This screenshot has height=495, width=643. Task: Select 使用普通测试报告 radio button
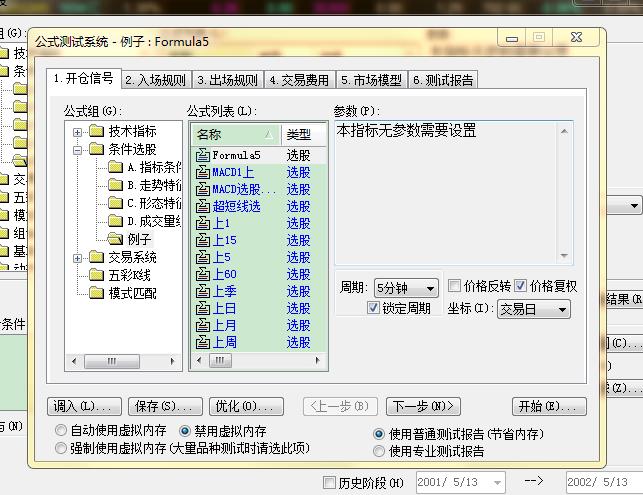[379, 433]
